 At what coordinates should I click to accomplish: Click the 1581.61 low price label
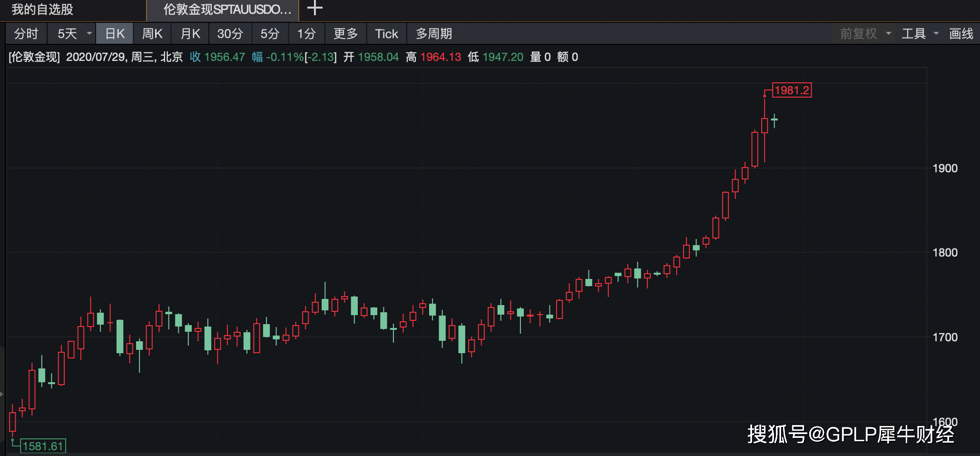[43, 446]
